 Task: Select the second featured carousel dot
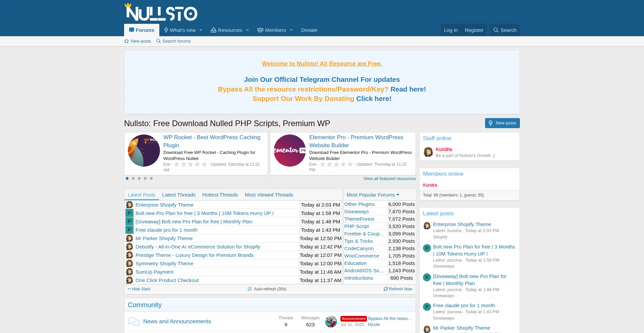click(x=133, y=178)
